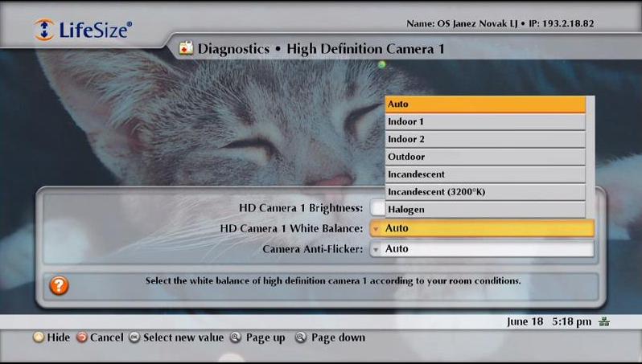Click the Anti-Flicker dropdown arrow

point(376,249)
